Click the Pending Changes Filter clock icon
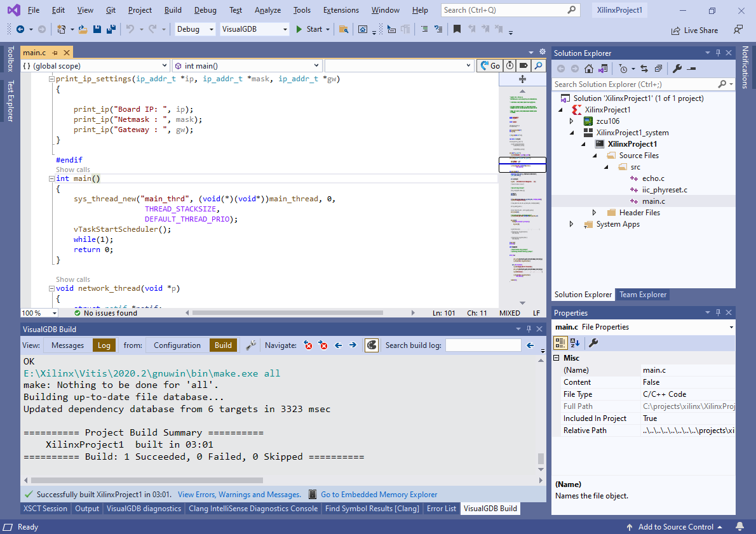756x534 pixels. click(x=623, y=69)
